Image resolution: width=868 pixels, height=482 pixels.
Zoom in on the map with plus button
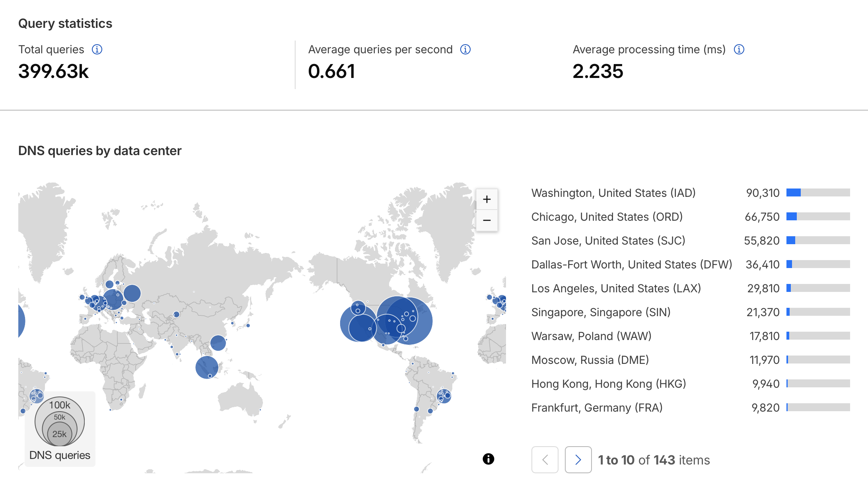tap(487, 199)
